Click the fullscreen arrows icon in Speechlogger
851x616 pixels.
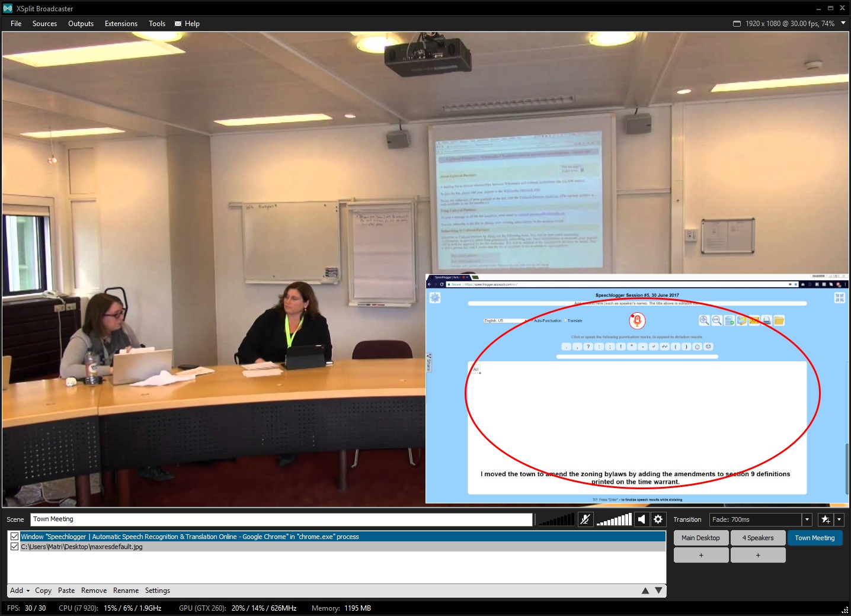point(839,297)
